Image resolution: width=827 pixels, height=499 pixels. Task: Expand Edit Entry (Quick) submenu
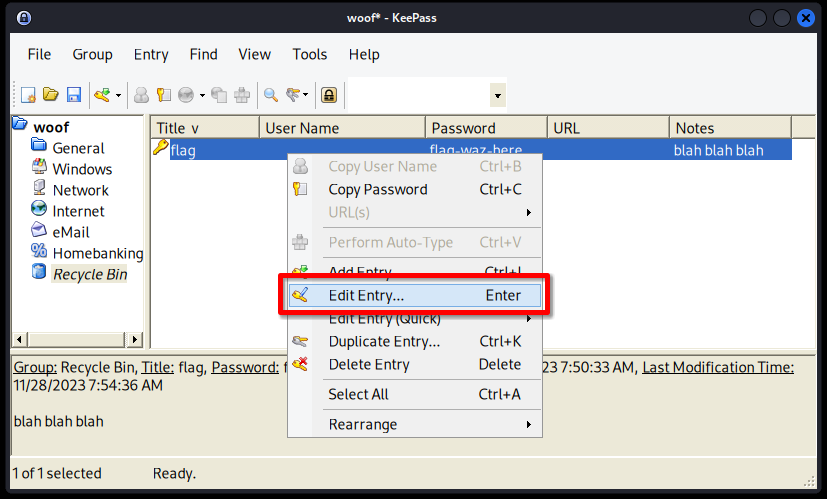(415, 319)
